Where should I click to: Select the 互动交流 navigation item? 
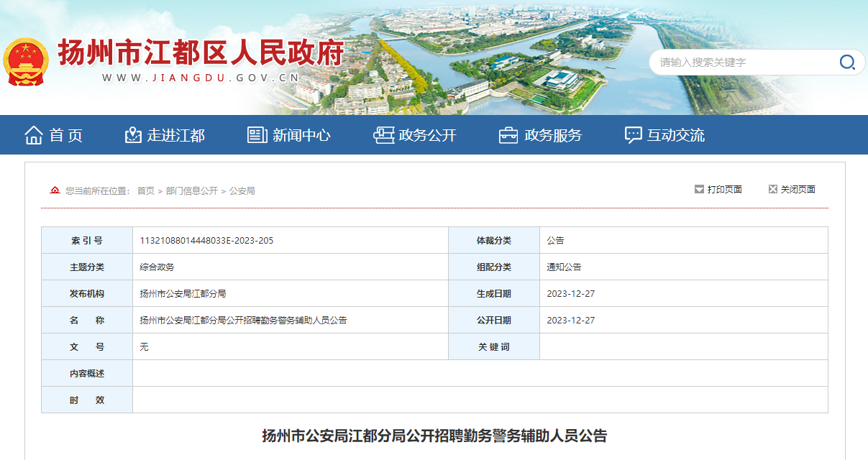pos(675,135)
